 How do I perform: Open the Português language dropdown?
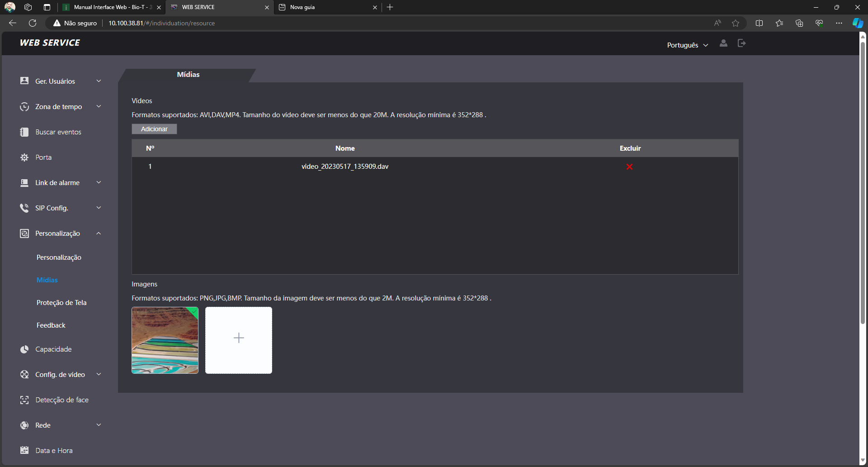pos(687,45)
